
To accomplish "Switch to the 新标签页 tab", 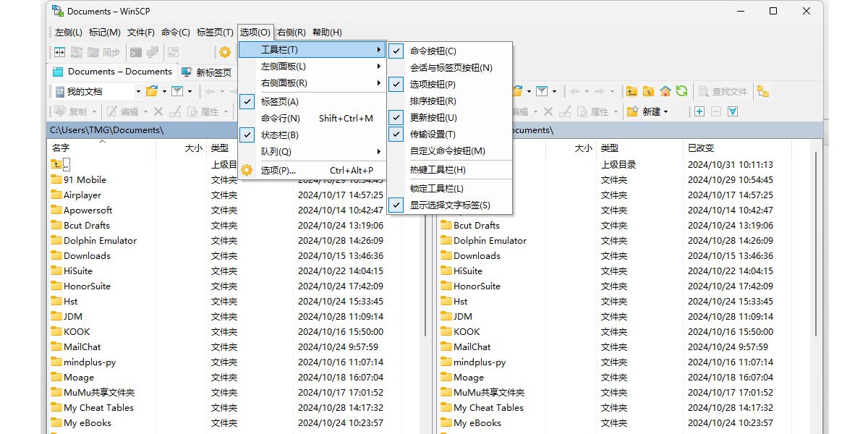I will click(209, 72).
